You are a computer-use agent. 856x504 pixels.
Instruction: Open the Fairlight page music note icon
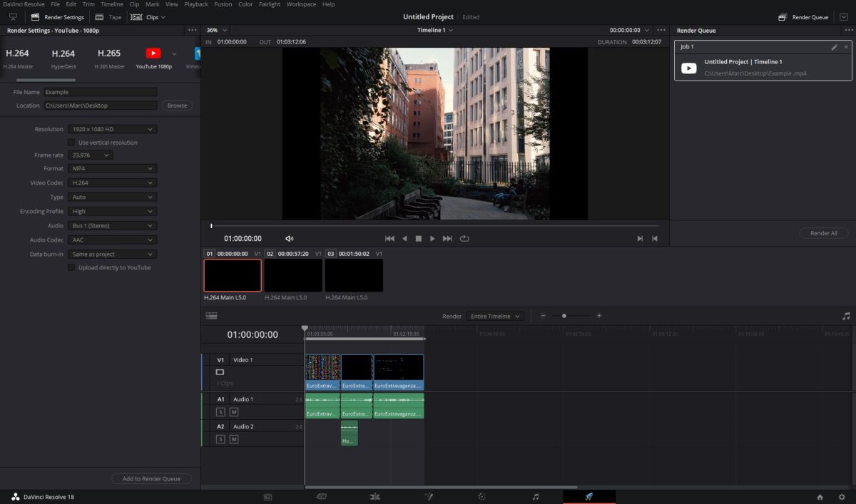pos(536,497)
